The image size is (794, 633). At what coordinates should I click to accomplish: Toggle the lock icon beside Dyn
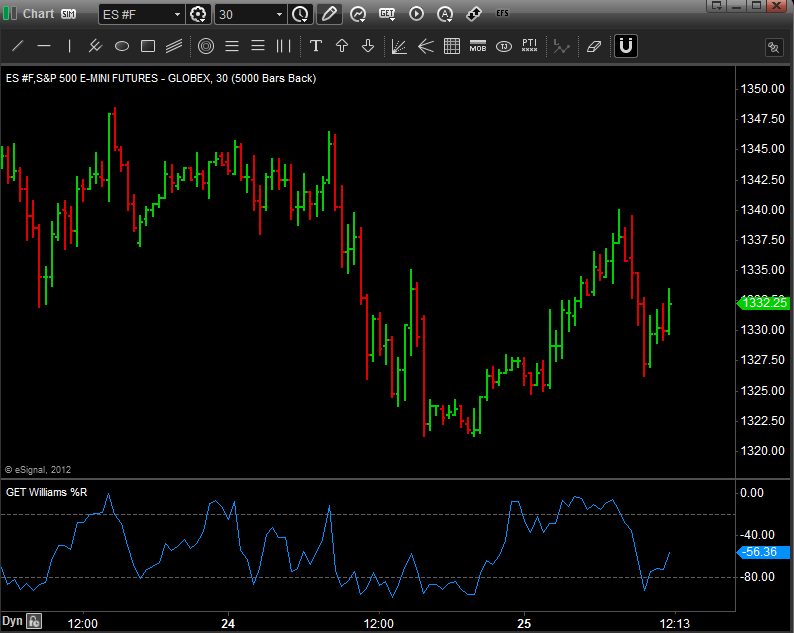pyautogui.click(x=34, y=621)
